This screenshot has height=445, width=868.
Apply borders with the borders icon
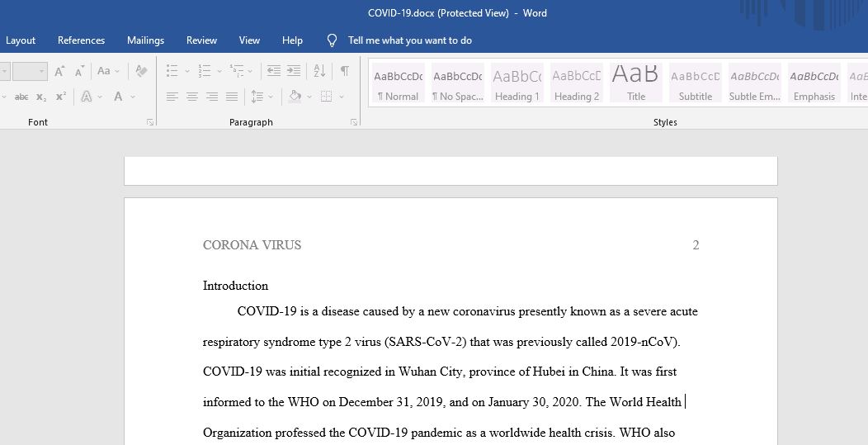pos(327,97)
